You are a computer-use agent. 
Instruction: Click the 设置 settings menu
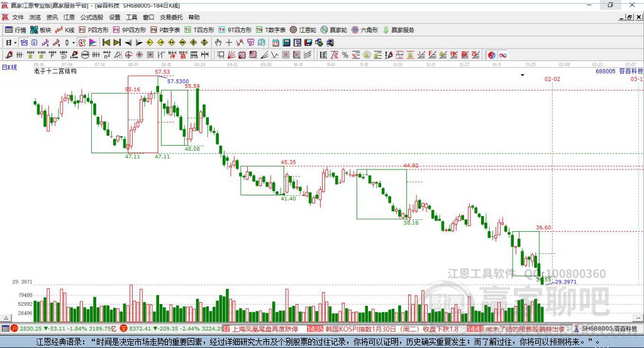click(x=114, y=17)
